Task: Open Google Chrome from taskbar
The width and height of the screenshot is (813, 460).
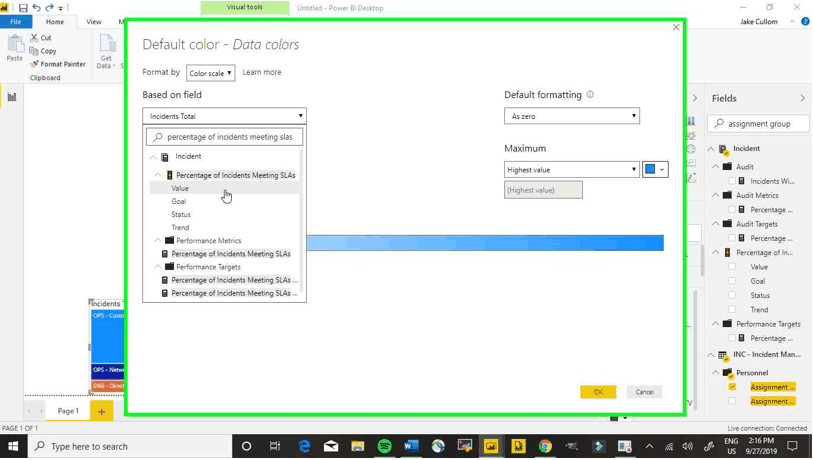Action: (545, 447)
